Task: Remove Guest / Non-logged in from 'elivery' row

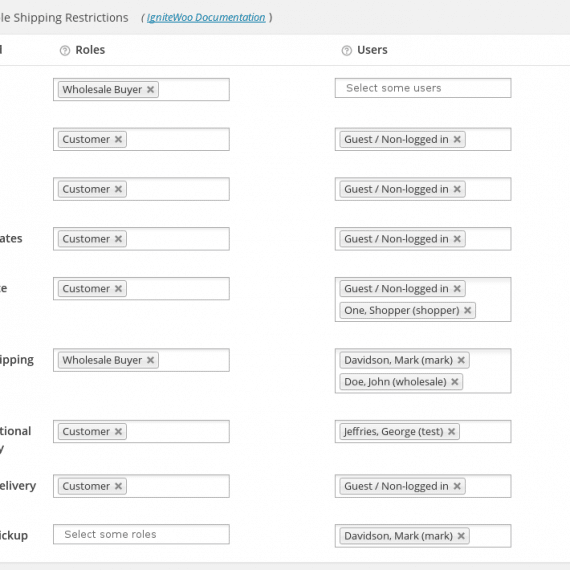Action: point(457,486)
